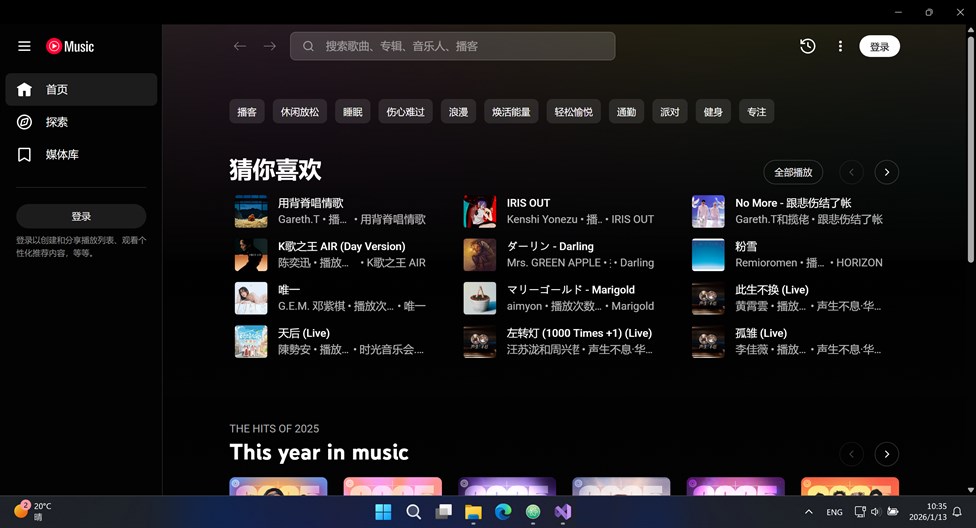Show next 猜你喜欢 songs with right chevron
This screenshot has width=976, height=528.
tap(886, 172)
